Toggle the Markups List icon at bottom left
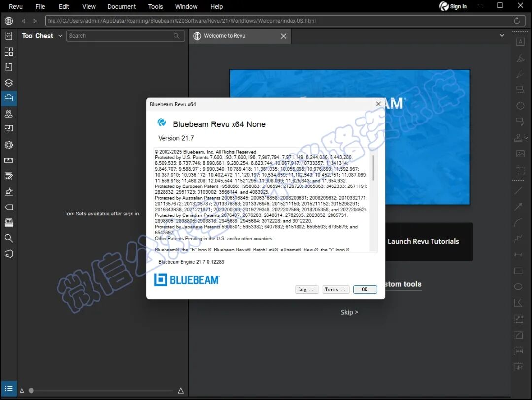 point(9,389)
